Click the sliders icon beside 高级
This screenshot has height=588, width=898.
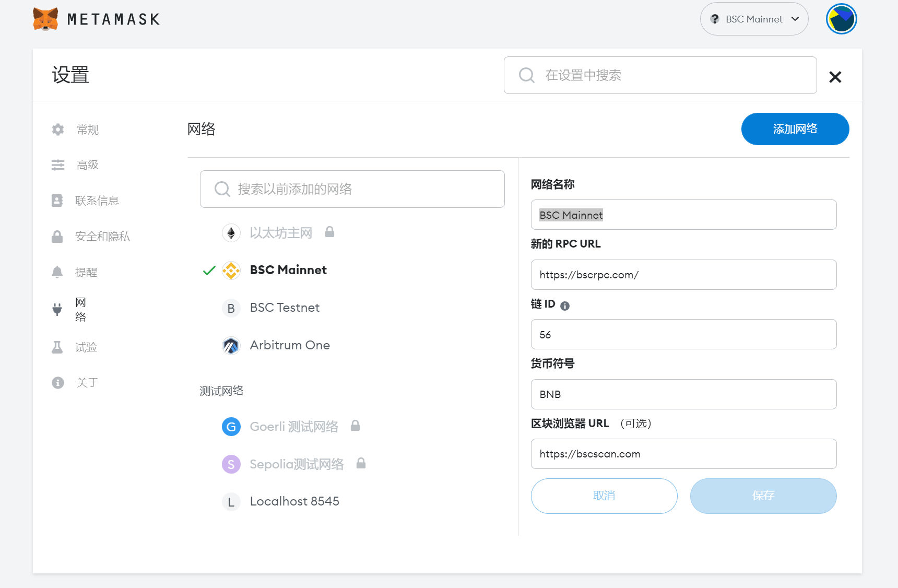[57, 165]
